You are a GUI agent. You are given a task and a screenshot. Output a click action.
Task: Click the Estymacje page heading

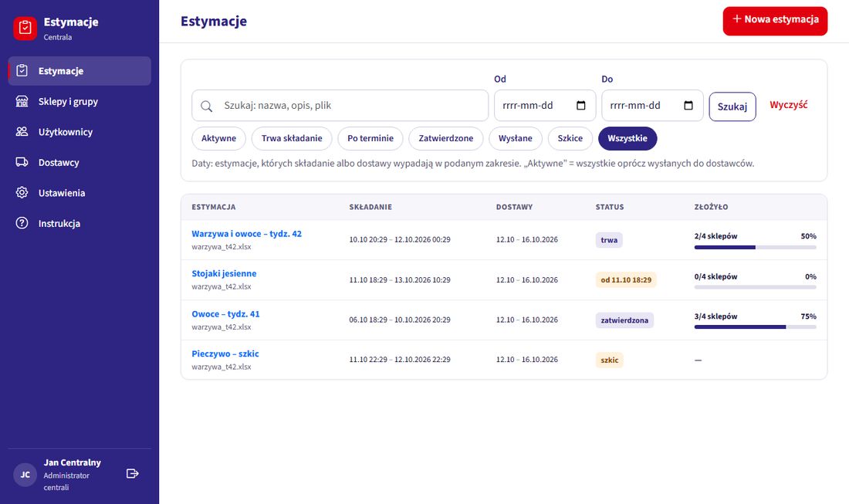[x=214, y=21]
